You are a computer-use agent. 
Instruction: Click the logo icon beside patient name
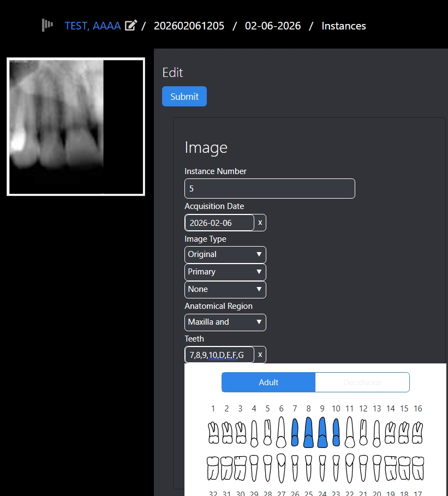pyautogui.click(x=47, y=25)
